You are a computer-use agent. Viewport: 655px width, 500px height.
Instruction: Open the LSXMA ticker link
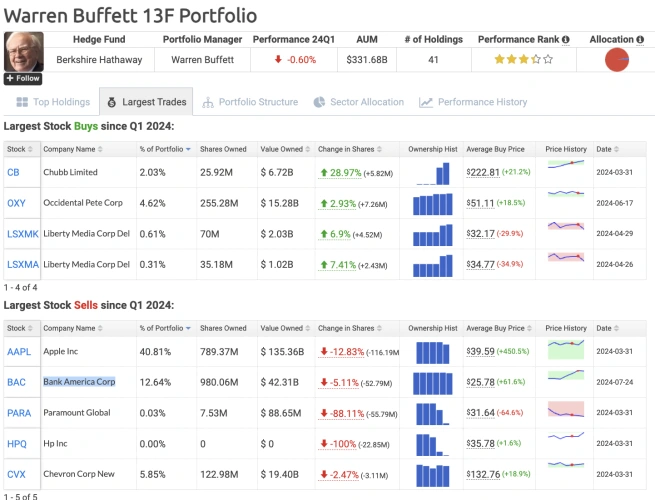tap(23, 264)
